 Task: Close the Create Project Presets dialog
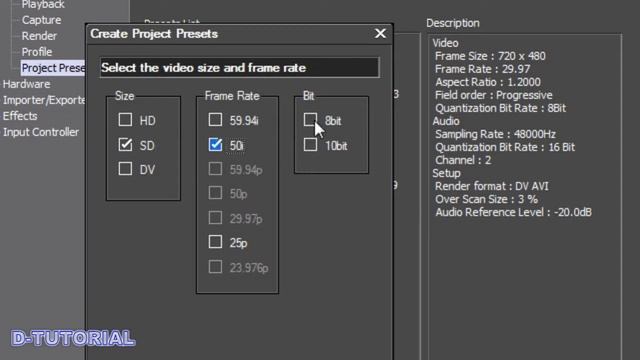point(380,33)
